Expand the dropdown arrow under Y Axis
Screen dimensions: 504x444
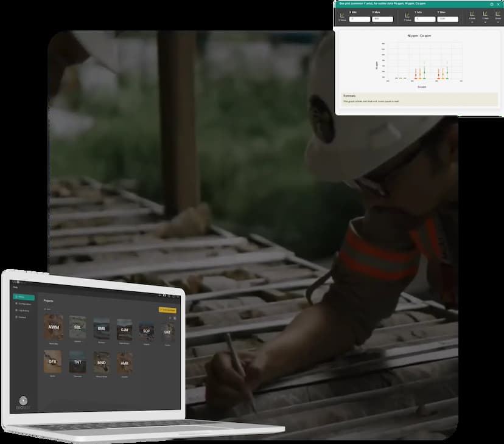pos(485,22)
